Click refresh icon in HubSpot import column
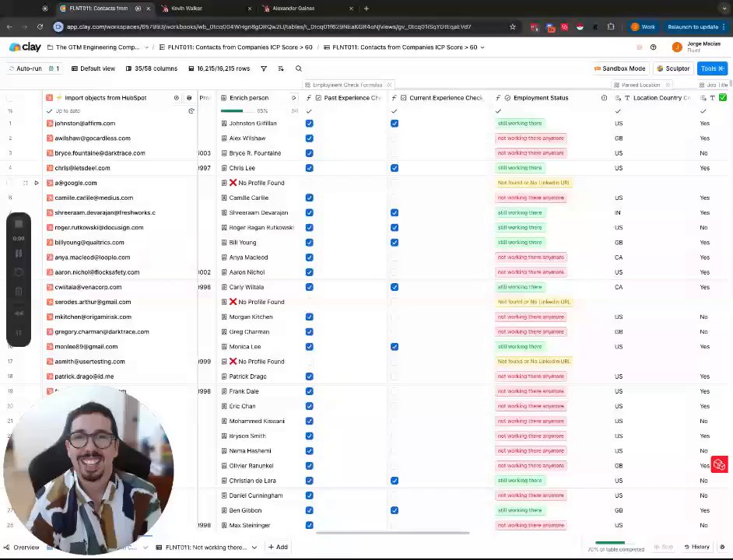This screenshot has width=733, height=560. pos(191,111)
